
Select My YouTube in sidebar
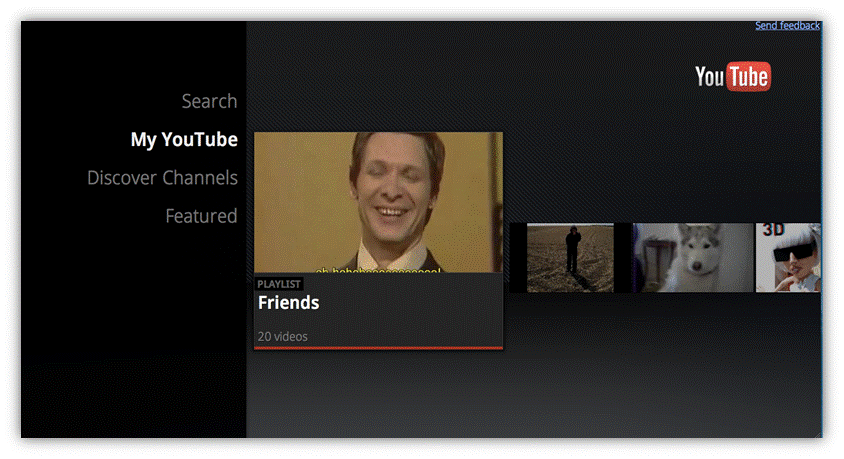[x=184, y=139]
